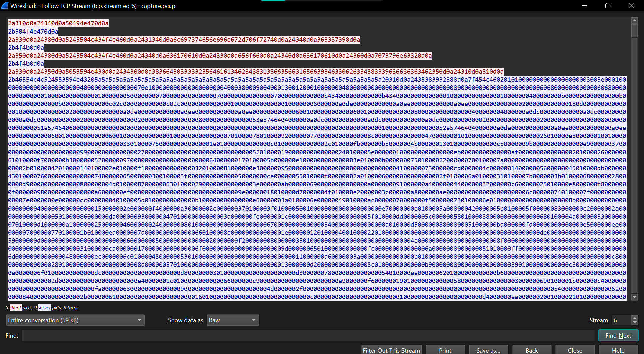Click the 'server' label in packet summary
This screenshot has height=354, width=644.
pos(44,307)
